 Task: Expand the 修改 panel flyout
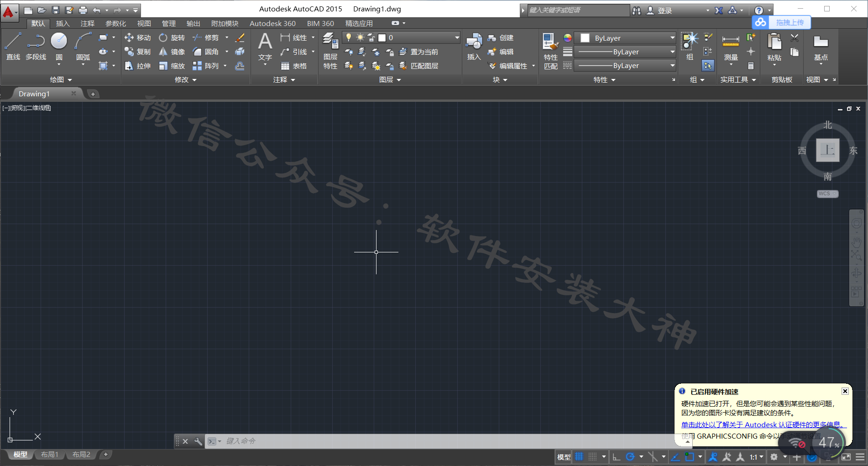click(186, 79)
